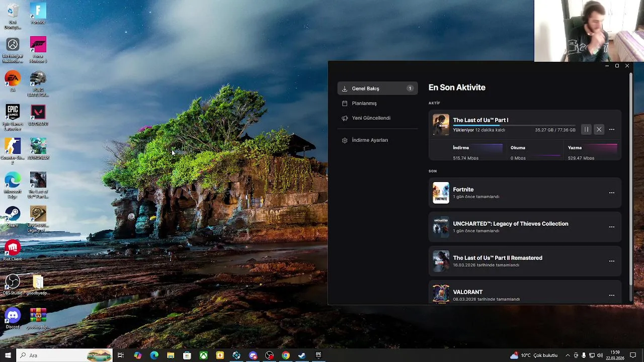
Task: Select the Discord desktop shortcut
Action: [13, 318]
